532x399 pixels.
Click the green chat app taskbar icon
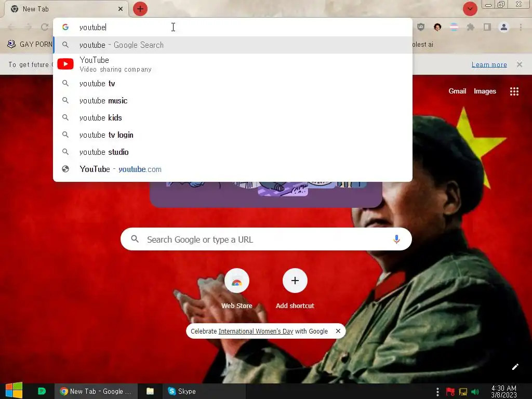click(42, 391)
